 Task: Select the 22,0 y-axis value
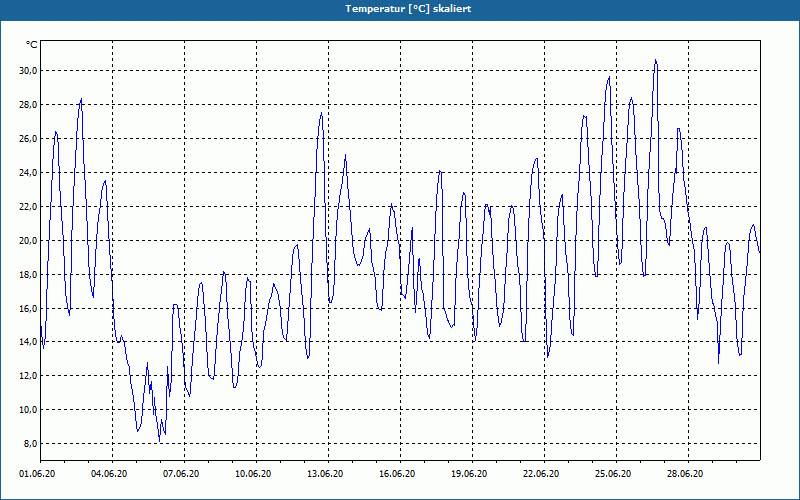coord(28,207)
